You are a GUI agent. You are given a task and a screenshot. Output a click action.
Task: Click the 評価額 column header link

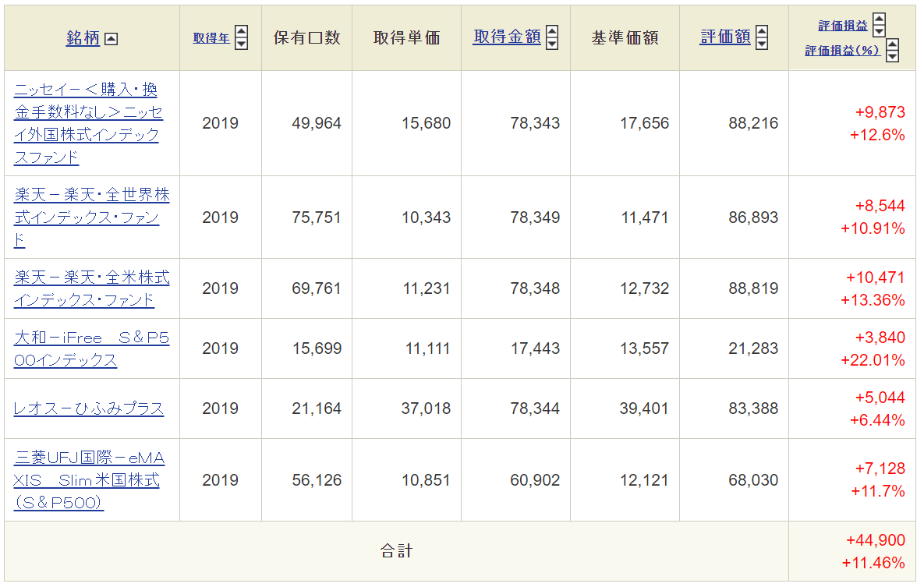(725, 37)
